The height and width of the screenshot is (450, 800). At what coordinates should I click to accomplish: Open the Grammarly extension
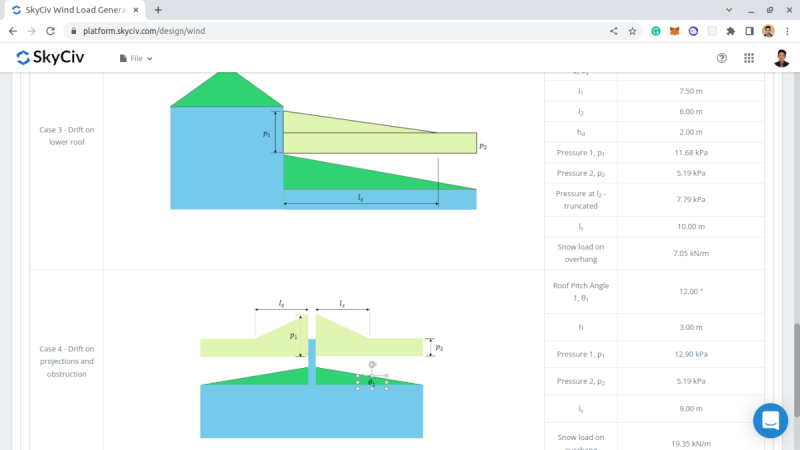656,31
